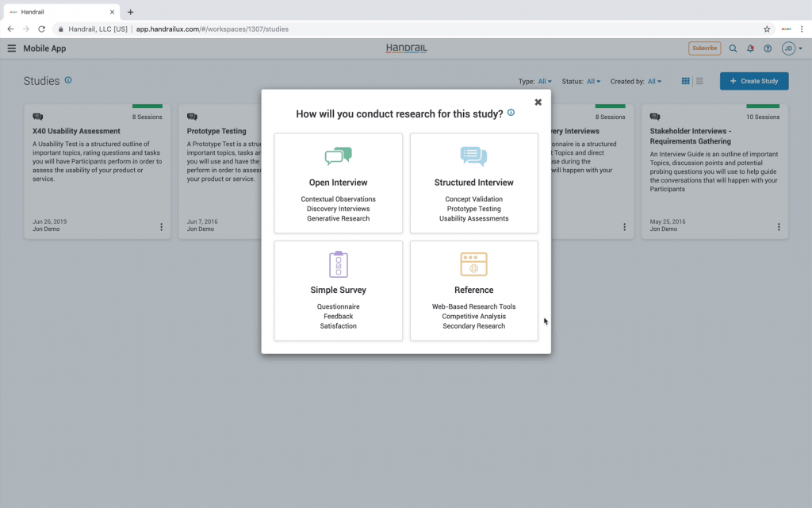Open search via magnifier icon
This screenshot has height=508, width=812.
(x=733, y=48)
